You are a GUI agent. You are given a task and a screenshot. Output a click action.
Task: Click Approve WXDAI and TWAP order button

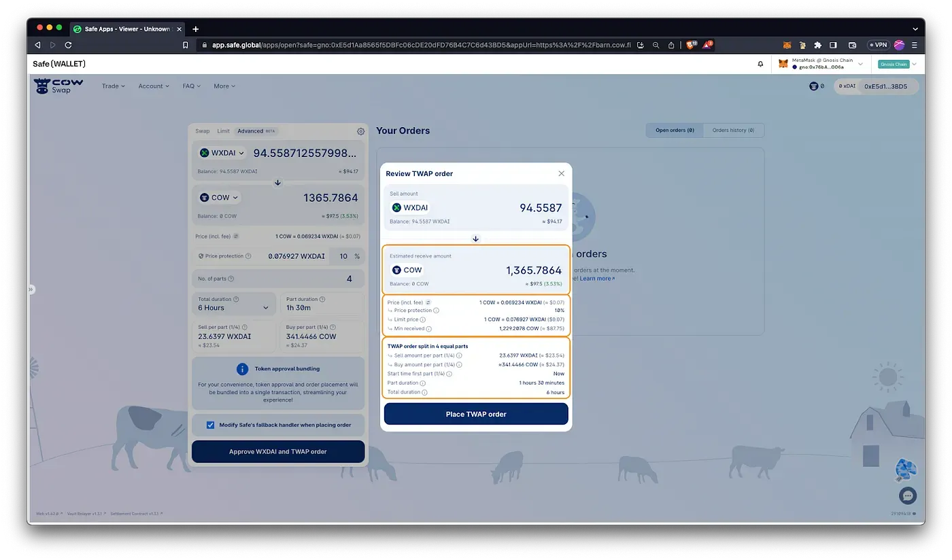tap(278, 451)
